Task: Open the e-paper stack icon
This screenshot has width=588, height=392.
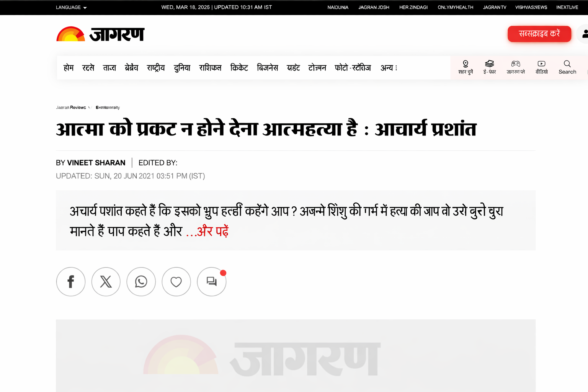Action: click(489, 64)
